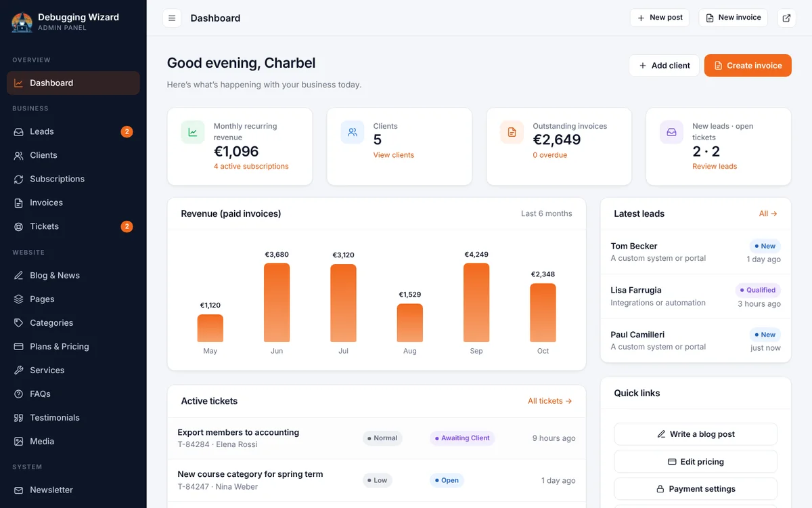Image resolution: width=812 pixels, height=508 pixels.
Task: Click the Debugging Wizard logo icon
Action: [22, 22]
